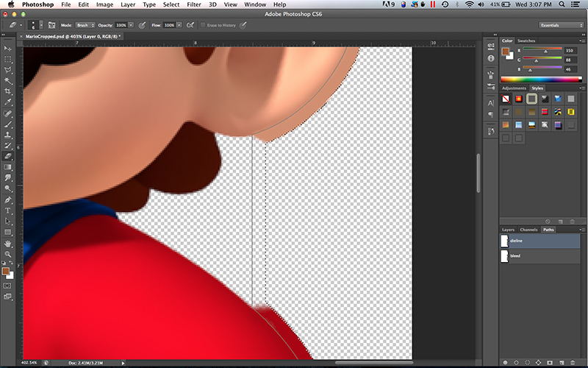Activate the Pen tool
The image size is (588, 368).
pos(7,199)
